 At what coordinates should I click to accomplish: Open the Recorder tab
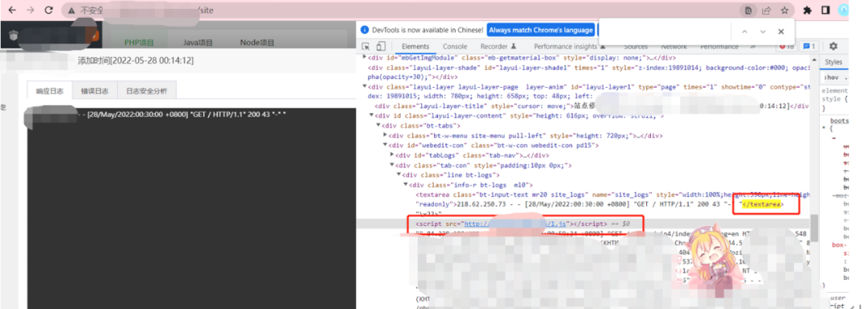tap(497, 47)
